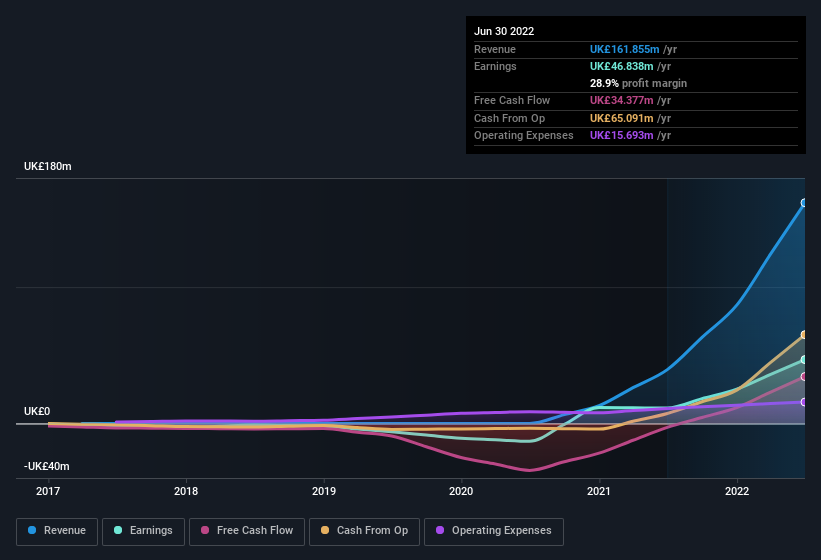This screenshot has width=821, height=560.
Task: Click the teal Earnings endpoint marker
Action: pos(804,360)
